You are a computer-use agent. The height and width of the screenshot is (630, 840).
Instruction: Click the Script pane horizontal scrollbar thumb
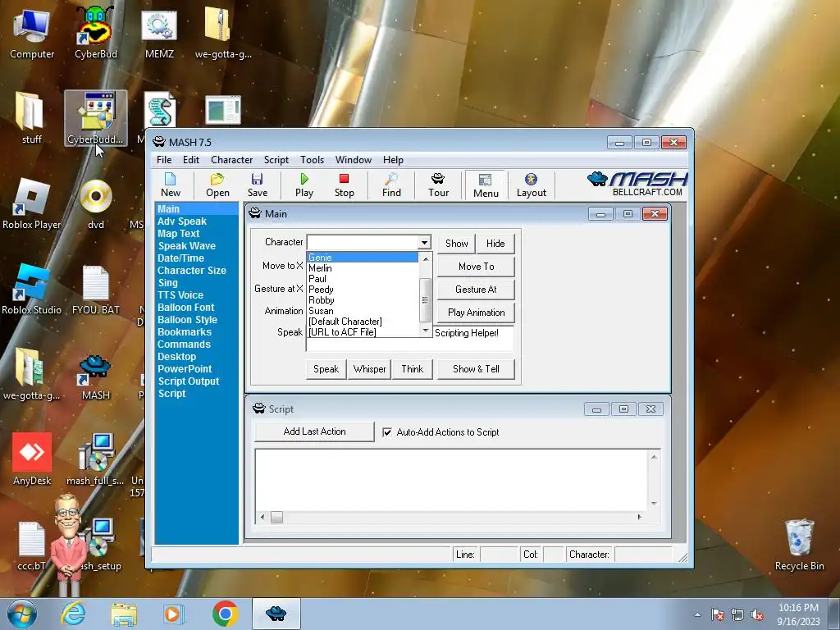click(x=276, y=517)
